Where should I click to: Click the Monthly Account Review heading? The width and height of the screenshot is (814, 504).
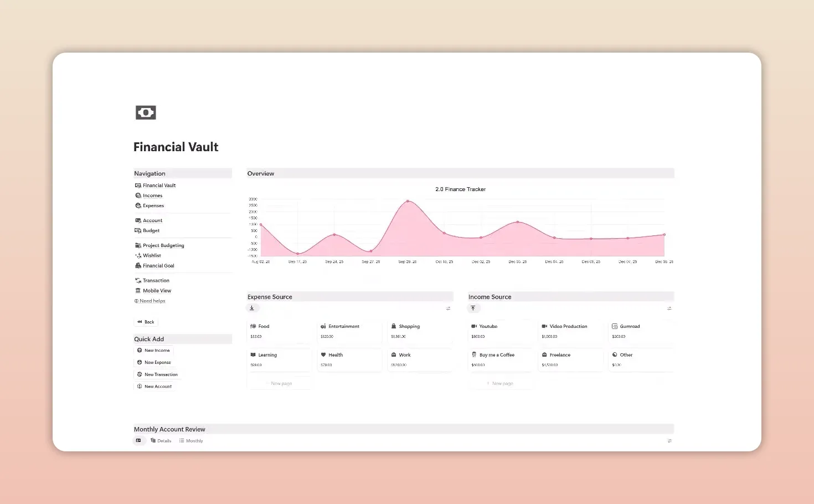coord(169,429)
